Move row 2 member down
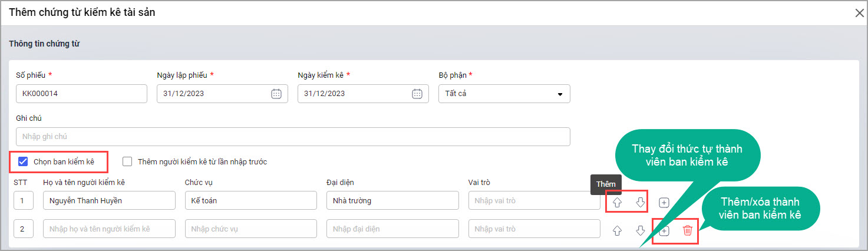The width and height of the screenshot is (868, 251). click(x=641, y=230)
